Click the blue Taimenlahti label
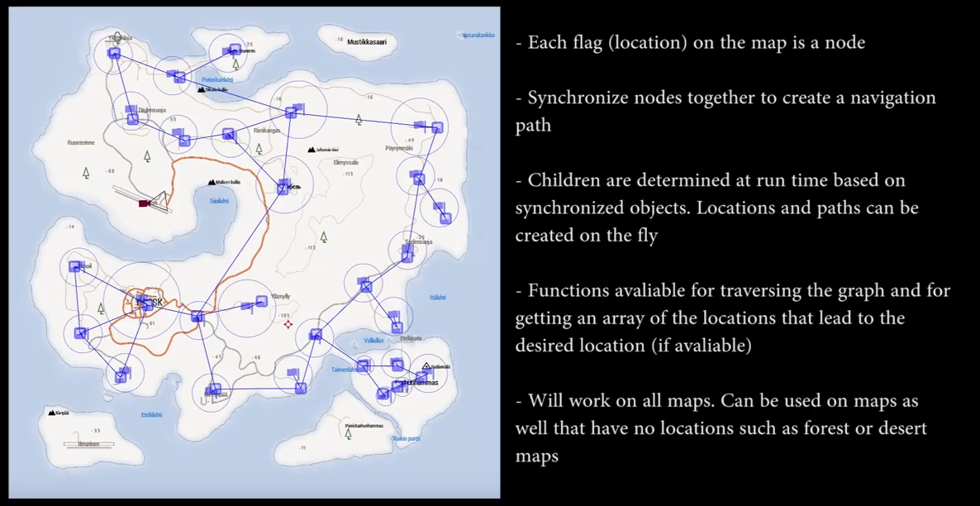This screenshot has width=980, height=506. click(344, 370)
